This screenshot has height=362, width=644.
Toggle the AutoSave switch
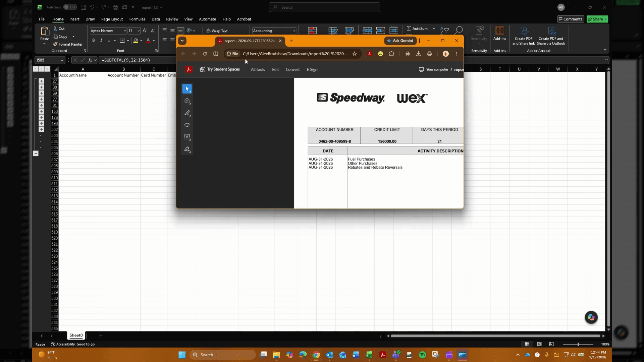coord(70,7)
